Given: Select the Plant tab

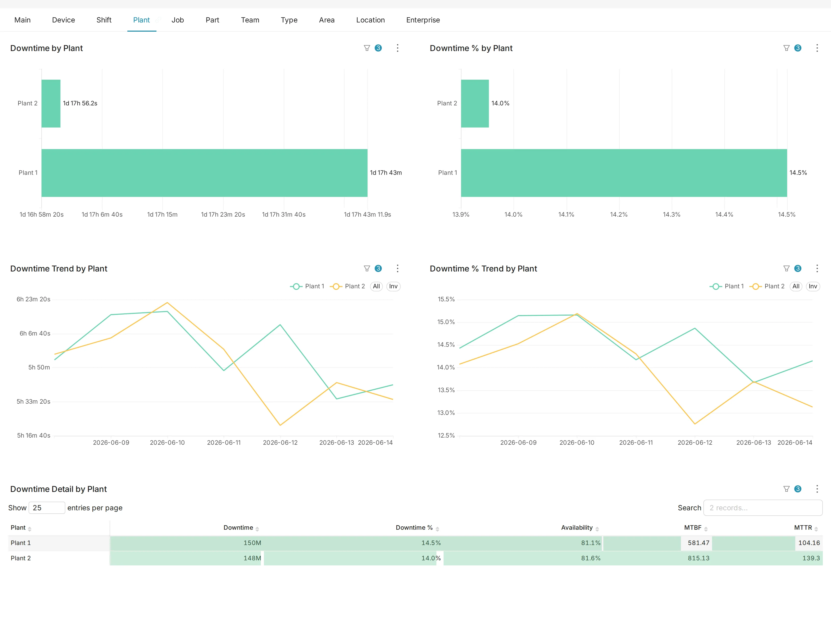Looking at the screenshot, I should click(x=142, y=20).
